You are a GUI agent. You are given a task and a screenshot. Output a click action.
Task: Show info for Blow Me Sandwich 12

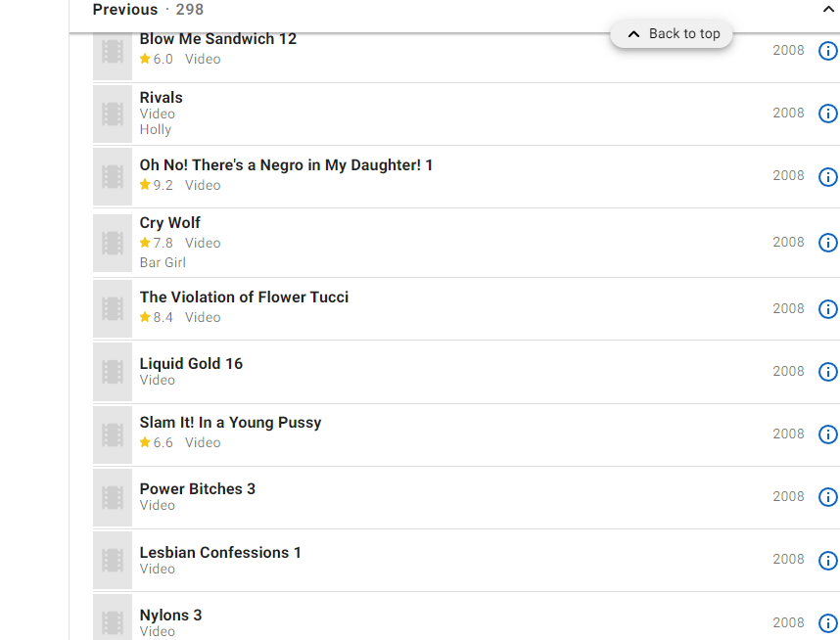827,51
